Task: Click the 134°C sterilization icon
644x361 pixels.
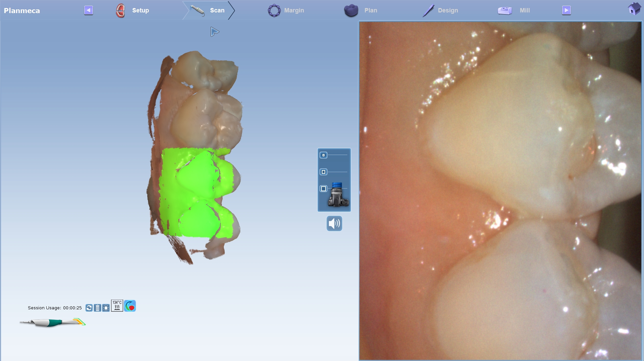Action: [x=117, y=306]
